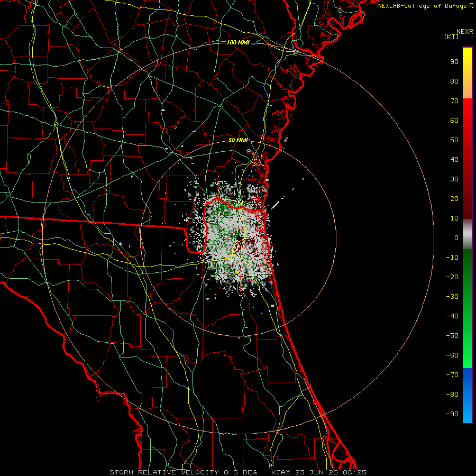Select the 10 value on the velocity scale
The image size is (476, 476).
(x=454, y=218)
